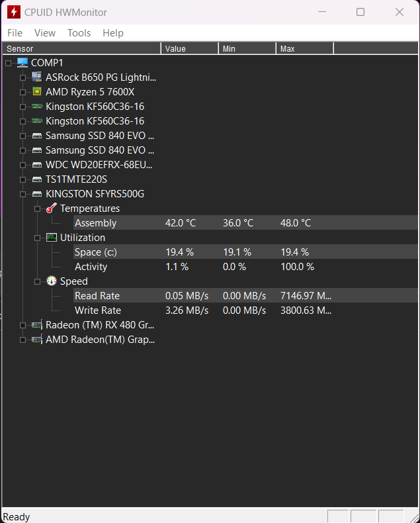Select the KINGSTON SFYRS500G label
Viewport: 420px width, 523px height.
point(95,194)
